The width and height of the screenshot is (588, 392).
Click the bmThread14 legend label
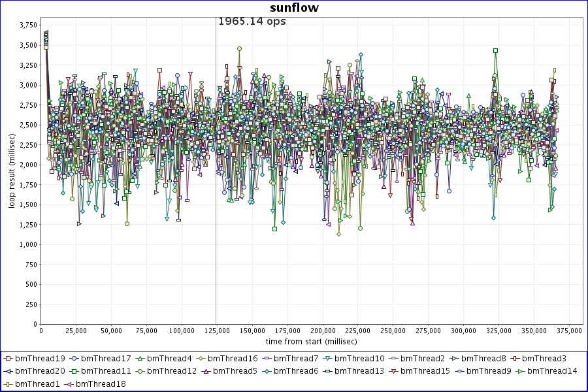pos(552,371)
